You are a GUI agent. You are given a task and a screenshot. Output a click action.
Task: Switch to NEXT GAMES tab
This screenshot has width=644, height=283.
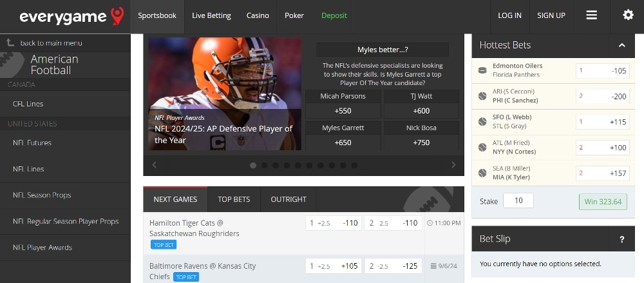[175, 199]
